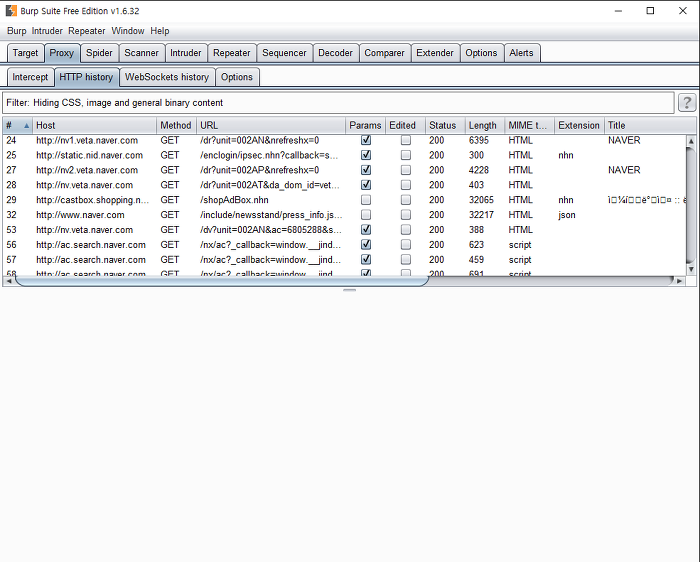Toggle Params checkbox for request 56

[366, 245]
